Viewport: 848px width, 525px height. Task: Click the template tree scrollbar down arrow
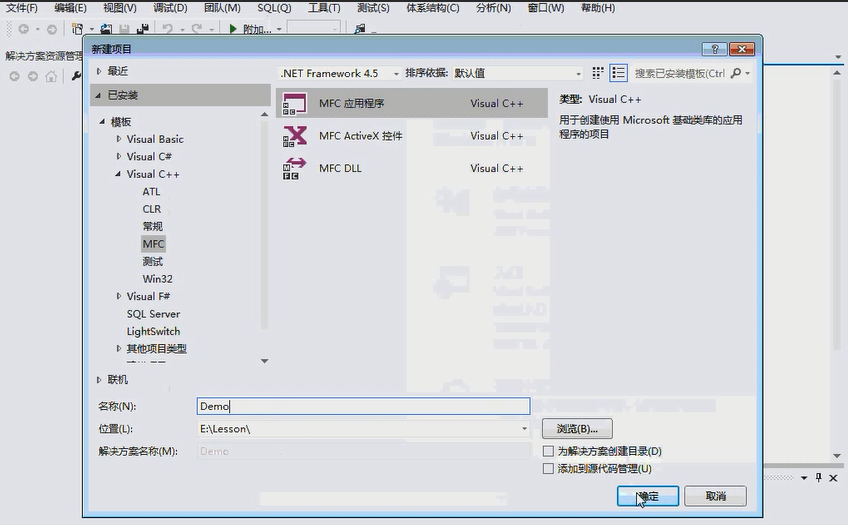coord(264,361)
